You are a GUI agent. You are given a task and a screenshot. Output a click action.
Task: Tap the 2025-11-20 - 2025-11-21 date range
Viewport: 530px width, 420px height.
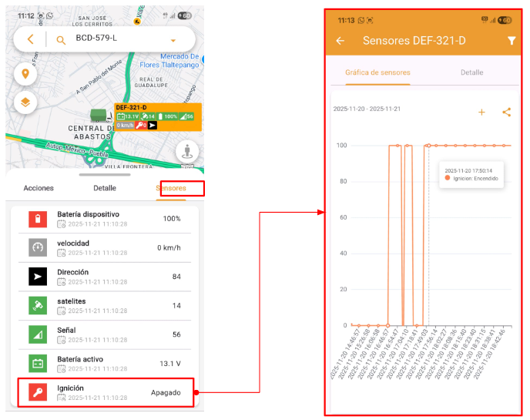click(367, 109)
